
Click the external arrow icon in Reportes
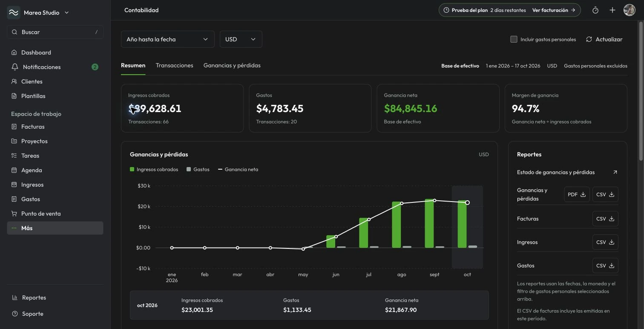615,172
